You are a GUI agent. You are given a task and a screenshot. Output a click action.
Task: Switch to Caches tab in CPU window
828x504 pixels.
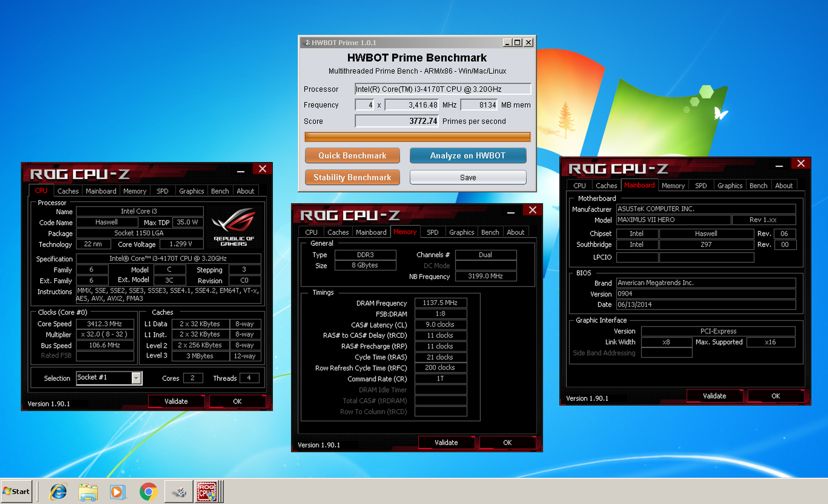68,191
